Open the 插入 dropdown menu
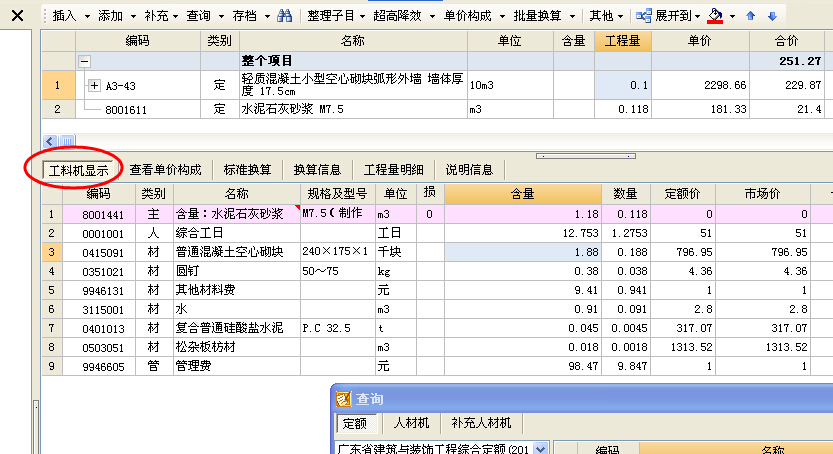This screenshot has height=454, width=833. 71,16
